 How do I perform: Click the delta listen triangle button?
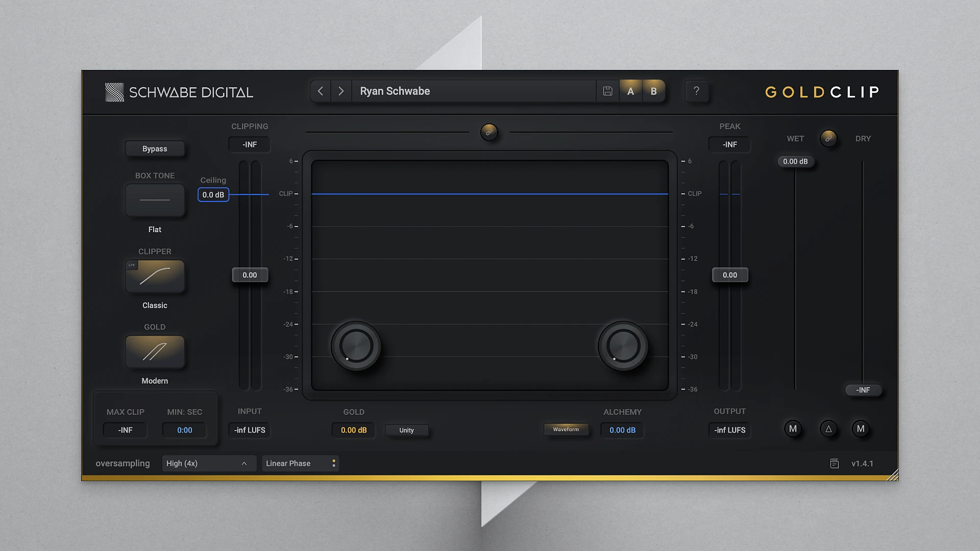(x=828, y=429)
